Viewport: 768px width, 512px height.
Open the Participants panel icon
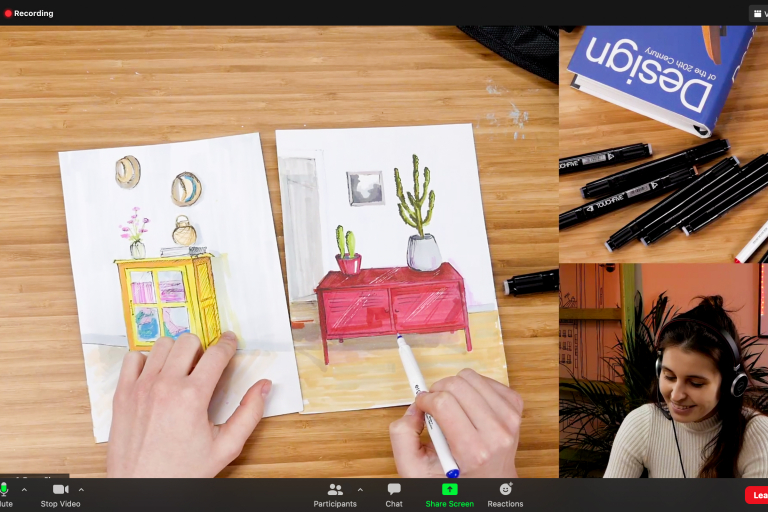[x=335, y=489]
